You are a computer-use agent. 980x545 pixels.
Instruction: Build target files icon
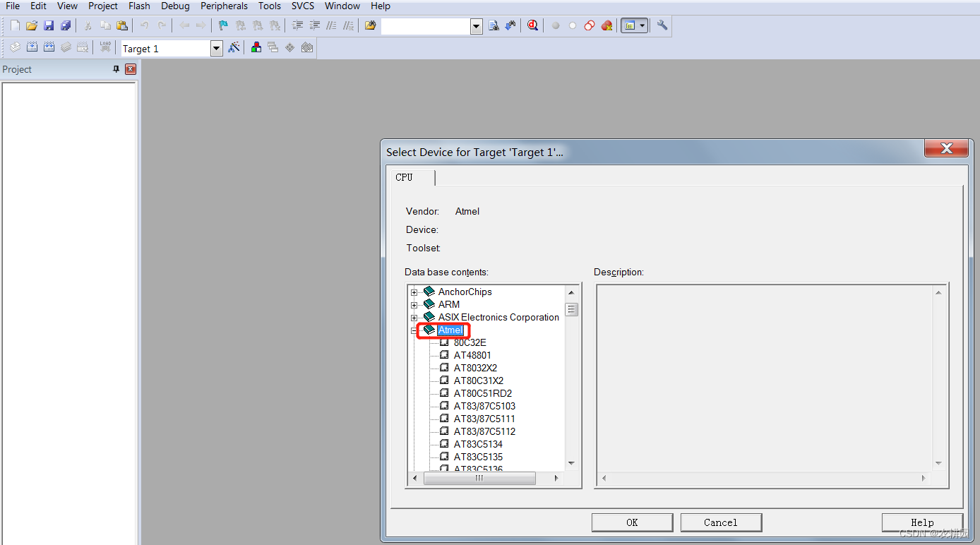click(32, 47)
